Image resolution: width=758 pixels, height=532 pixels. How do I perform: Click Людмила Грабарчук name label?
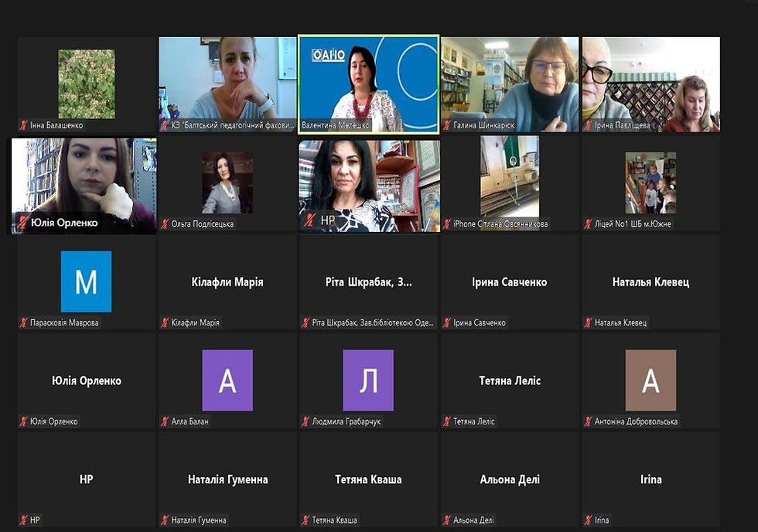point(347,421)
